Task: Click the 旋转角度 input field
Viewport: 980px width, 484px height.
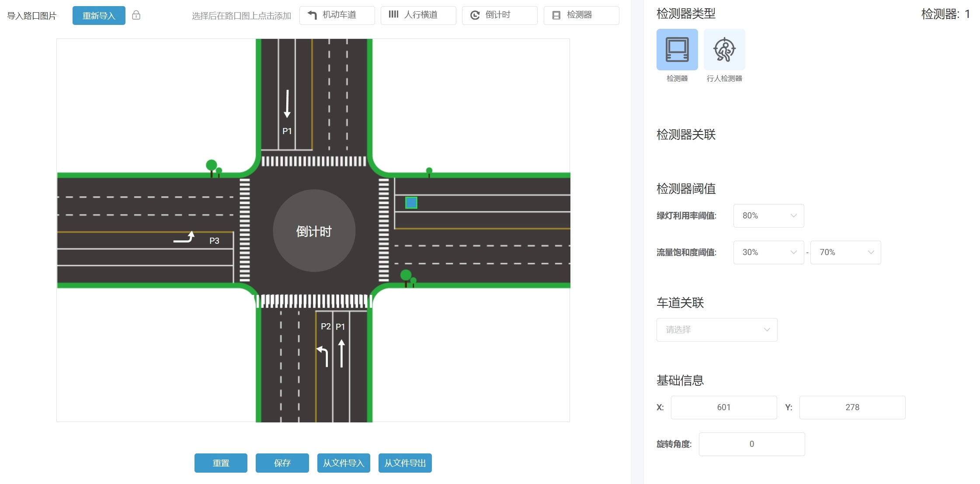Action: pyautogui.click(x=751, y=444)
